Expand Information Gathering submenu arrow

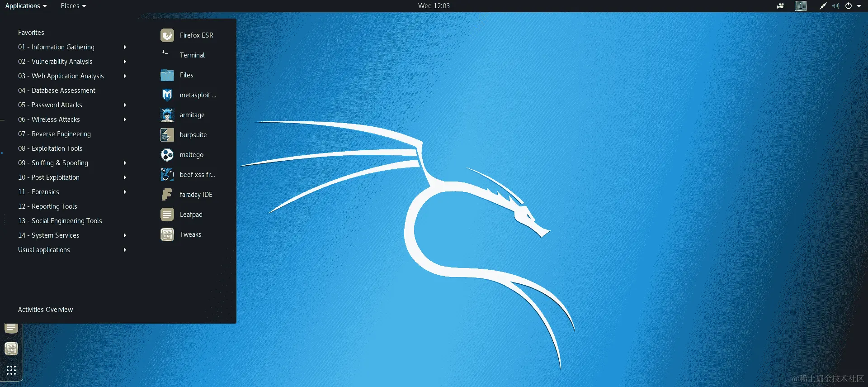click(x=125, y=47)
